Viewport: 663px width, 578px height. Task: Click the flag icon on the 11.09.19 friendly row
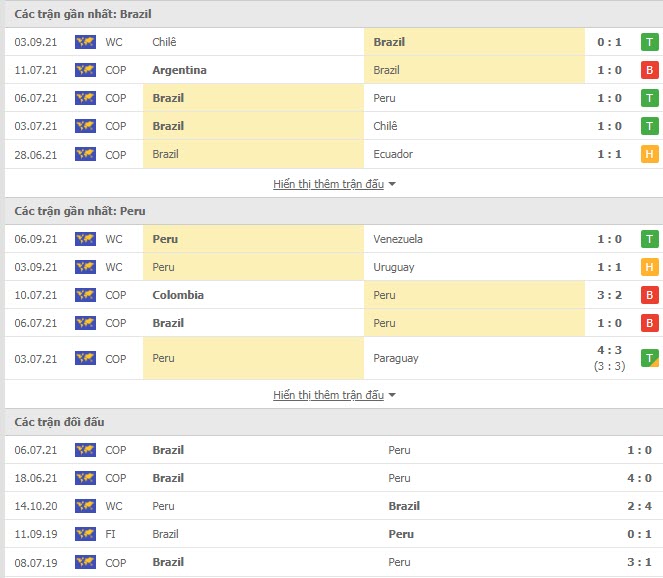[85, 534]
